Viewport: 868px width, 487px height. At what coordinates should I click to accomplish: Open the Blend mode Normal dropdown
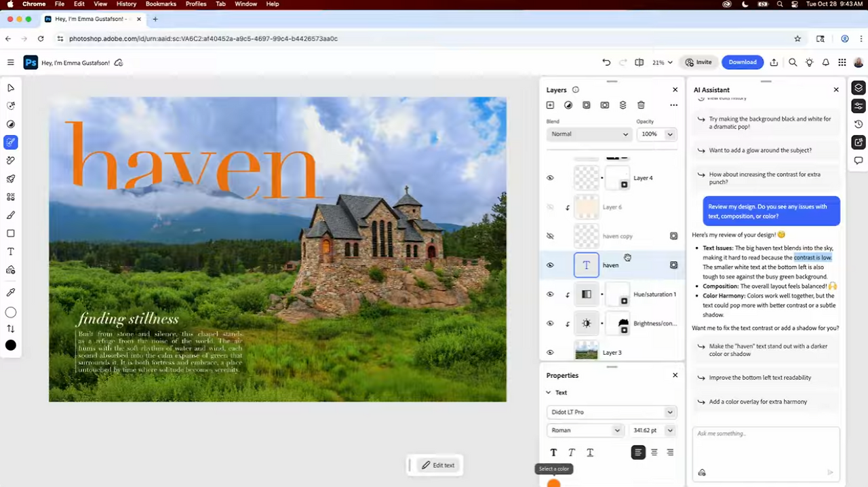[x=589, y=134]
